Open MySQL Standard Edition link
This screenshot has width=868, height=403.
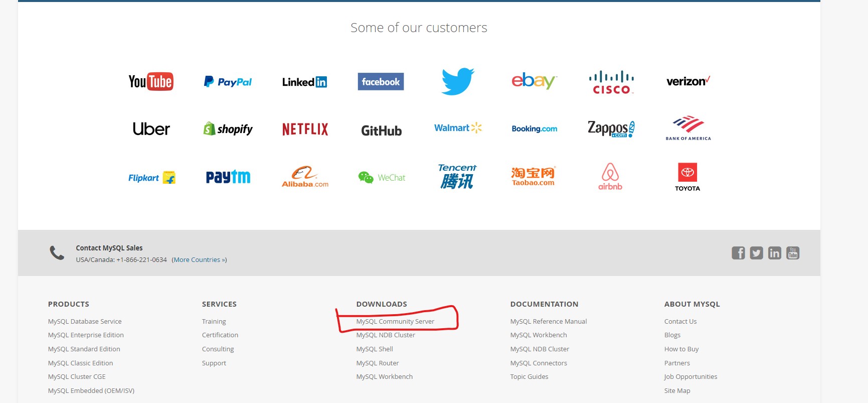tap(84, 349)
